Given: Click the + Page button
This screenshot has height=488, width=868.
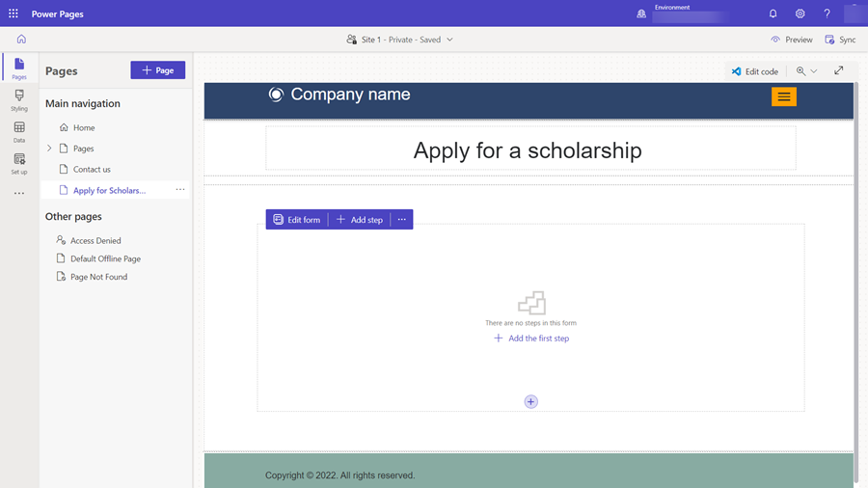Looking at the screenshot, I should pos(158,70).
